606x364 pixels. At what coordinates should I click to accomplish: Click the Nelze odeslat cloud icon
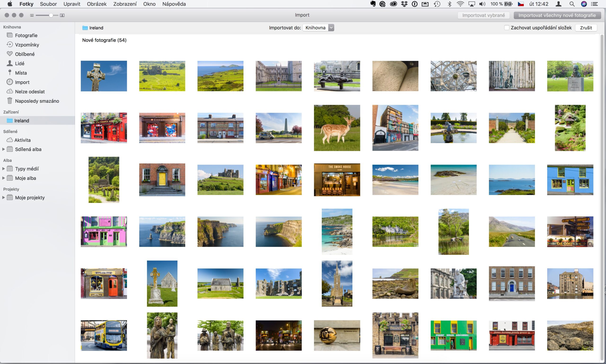point(9,91)
